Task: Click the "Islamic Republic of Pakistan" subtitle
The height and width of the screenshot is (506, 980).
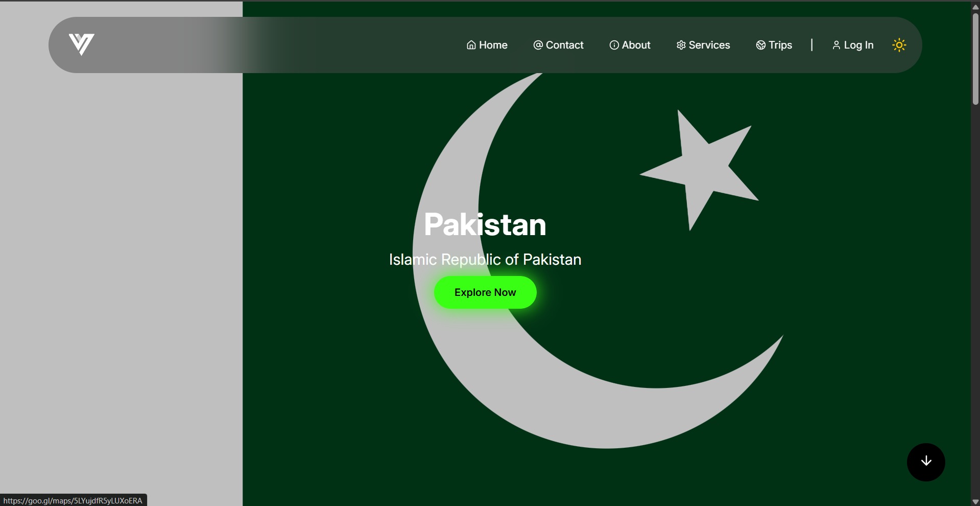Action: [x=485, y=260]
